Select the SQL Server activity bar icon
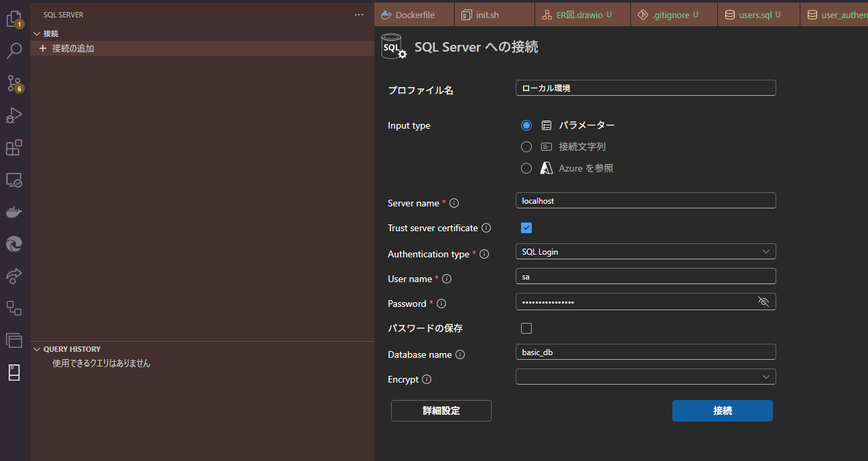Screen dimensions: 868x461 [x=14, y=373]
